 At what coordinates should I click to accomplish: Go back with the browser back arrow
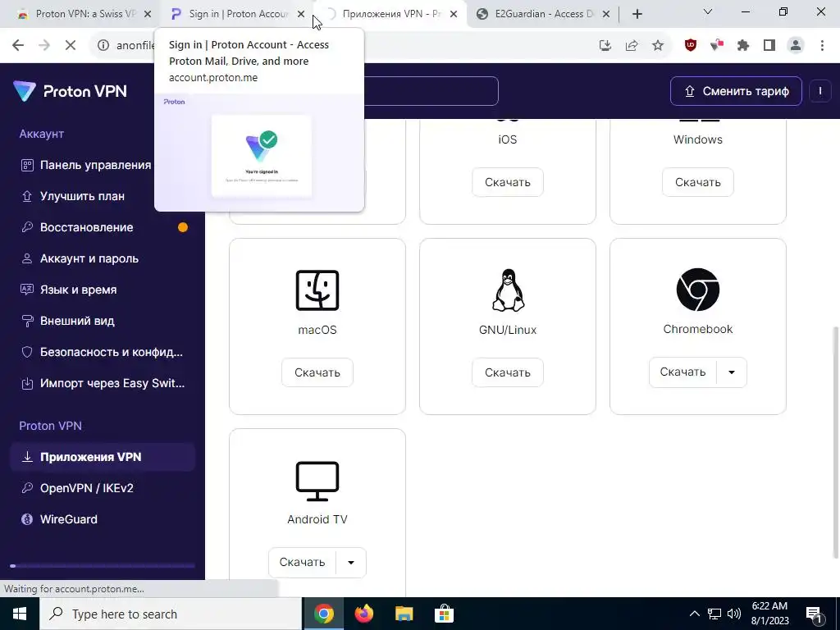[x=18, y=46]
